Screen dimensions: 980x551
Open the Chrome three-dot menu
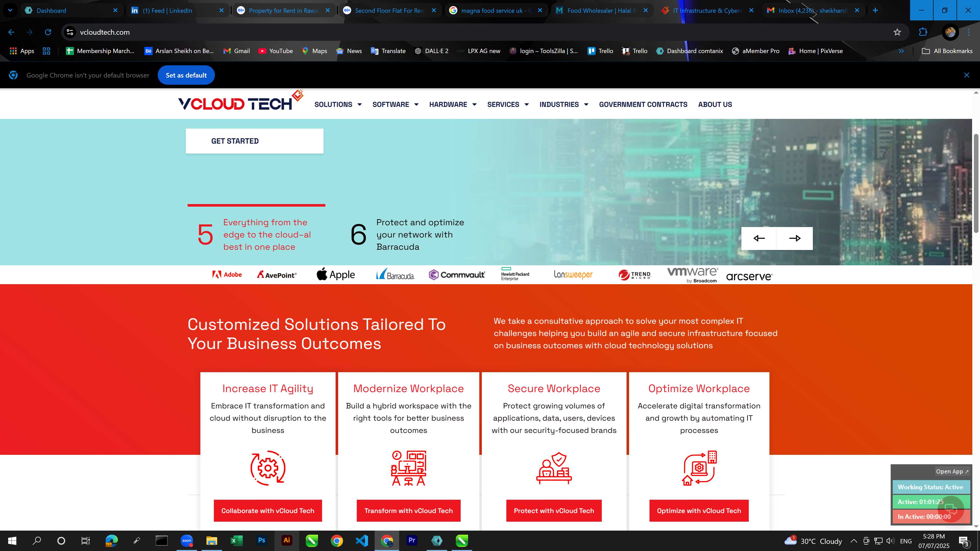point(969,32)
